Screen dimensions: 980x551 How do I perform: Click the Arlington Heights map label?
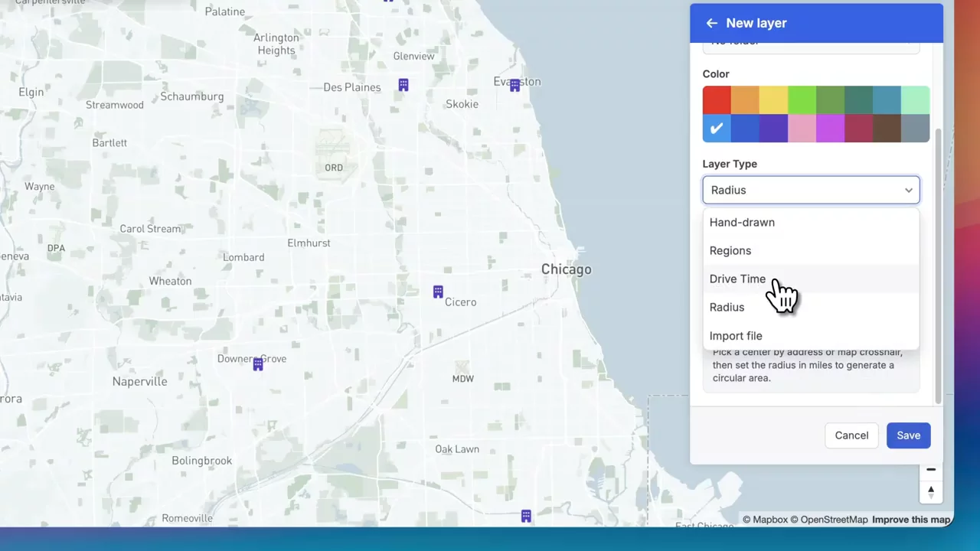pyautogui.click(x=276, y=44)
